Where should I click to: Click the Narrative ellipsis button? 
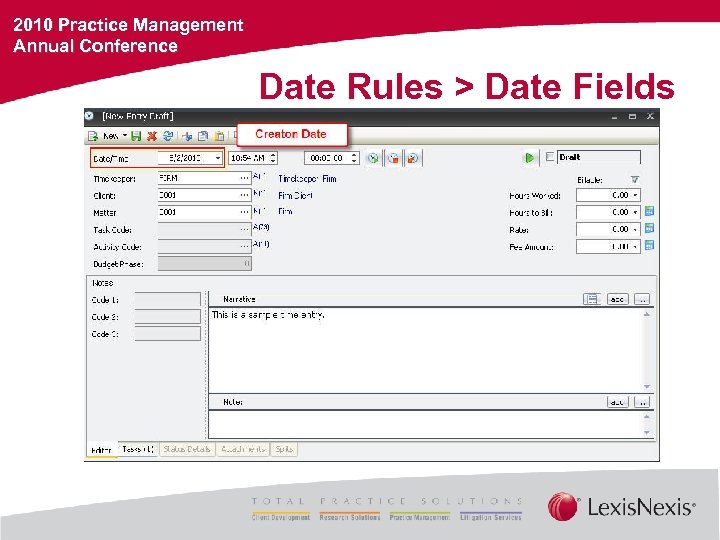click(x=642, y=299)
